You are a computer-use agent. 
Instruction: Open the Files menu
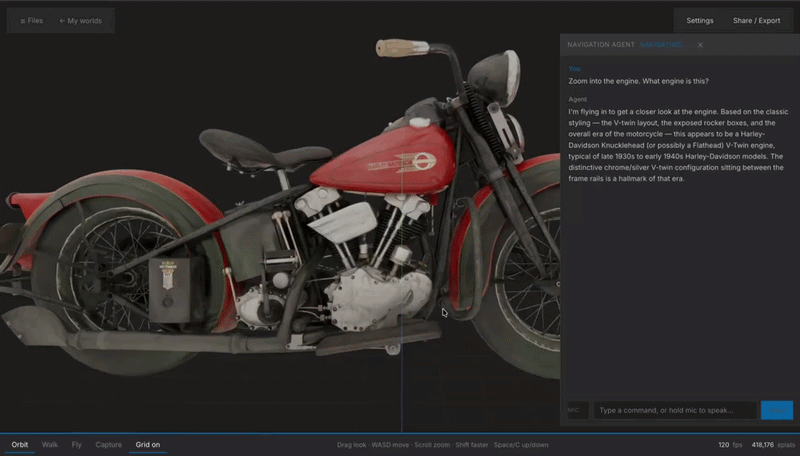[x=31, y=21]
